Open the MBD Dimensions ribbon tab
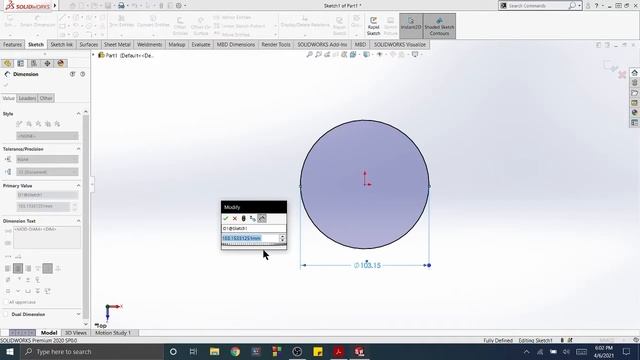 [x=236, y=44]
